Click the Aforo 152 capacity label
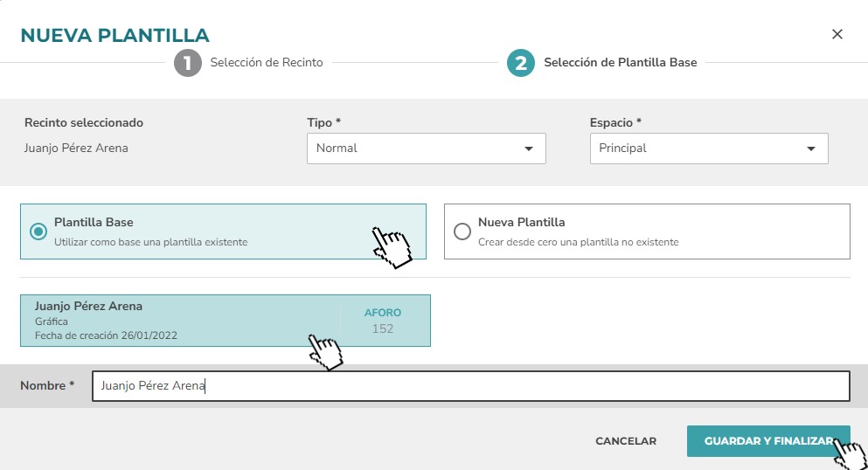Screen dimensions: 868x470 (x=383, y=321)
